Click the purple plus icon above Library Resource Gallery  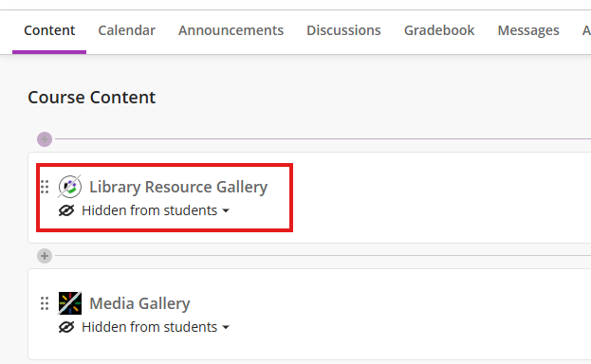[45, 139]
